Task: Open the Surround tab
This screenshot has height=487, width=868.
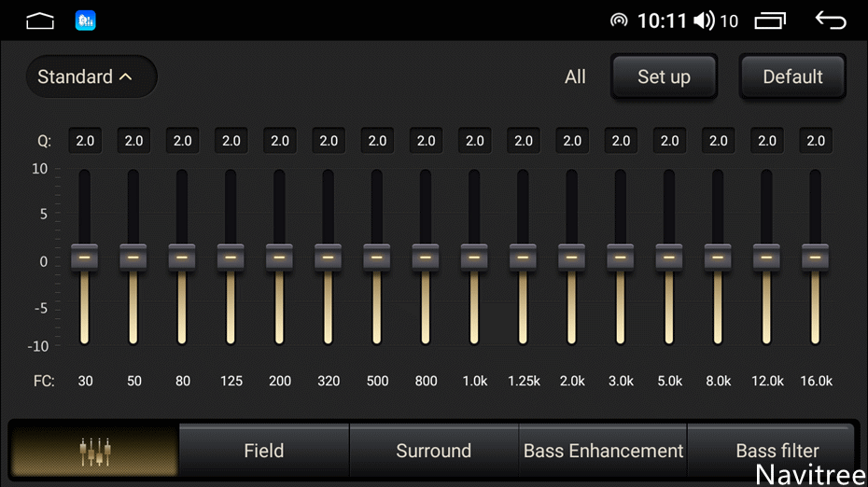Action: pos(433,451)
